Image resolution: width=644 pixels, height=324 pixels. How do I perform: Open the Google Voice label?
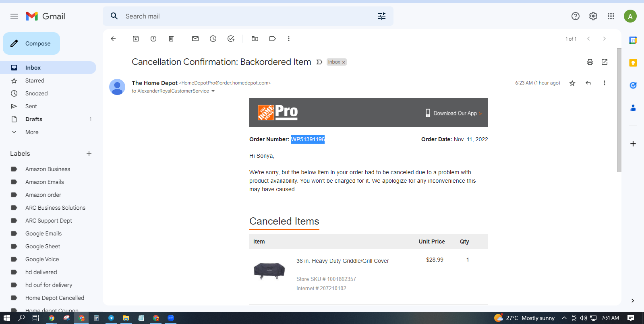[x=48, y=259]
